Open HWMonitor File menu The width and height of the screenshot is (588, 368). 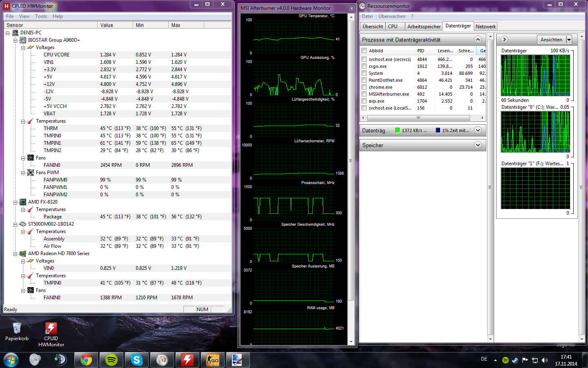tap(10, 16)
